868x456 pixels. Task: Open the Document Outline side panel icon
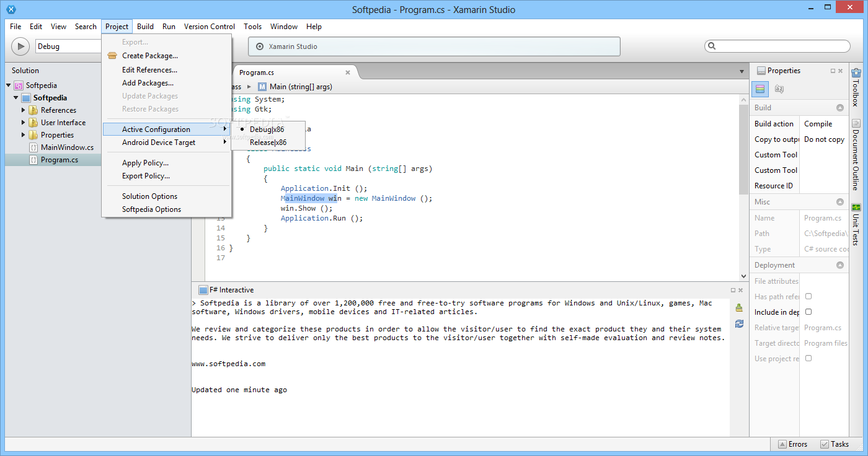[x=856, y=123]
